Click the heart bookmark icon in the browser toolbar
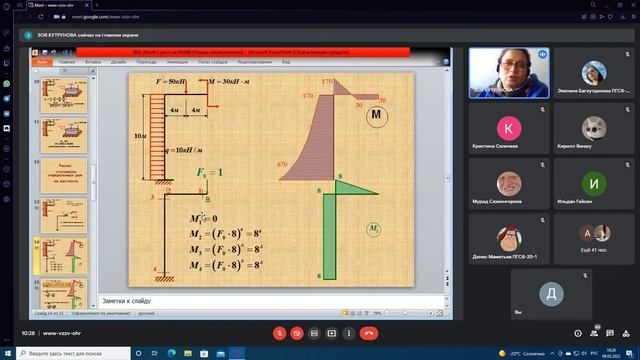 tap(611, 17)
